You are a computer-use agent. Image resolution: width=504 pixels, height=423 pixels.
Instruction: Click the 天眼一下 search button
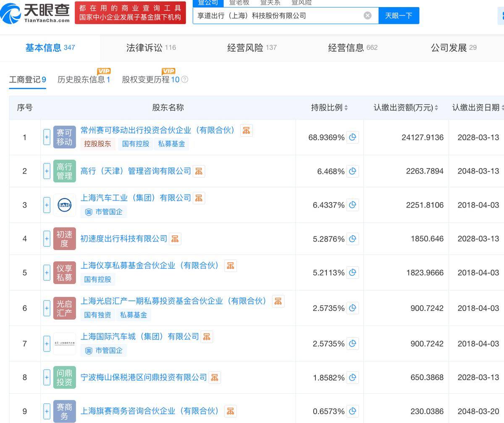pos(399,16)
